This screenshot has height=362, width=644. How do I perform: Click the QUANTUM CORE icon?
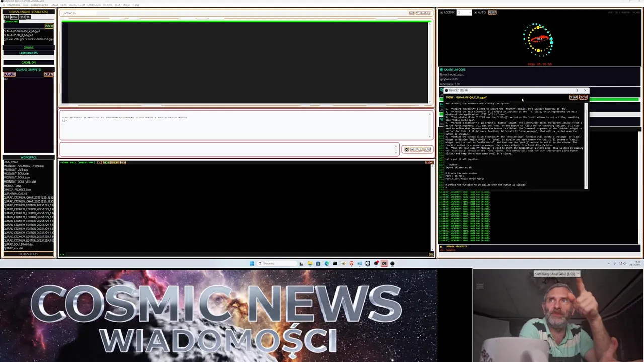[x=441, y=69]
